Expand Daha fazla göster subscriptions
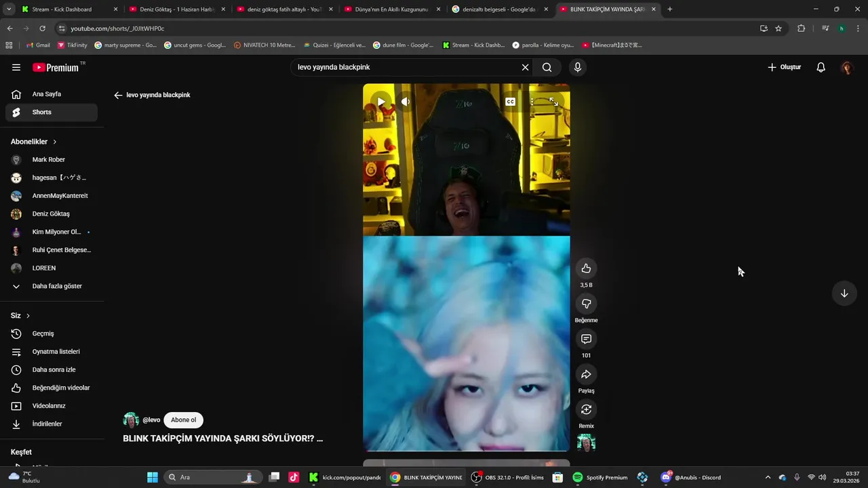Screen dimensions: 868x488 tap(52, 286)
